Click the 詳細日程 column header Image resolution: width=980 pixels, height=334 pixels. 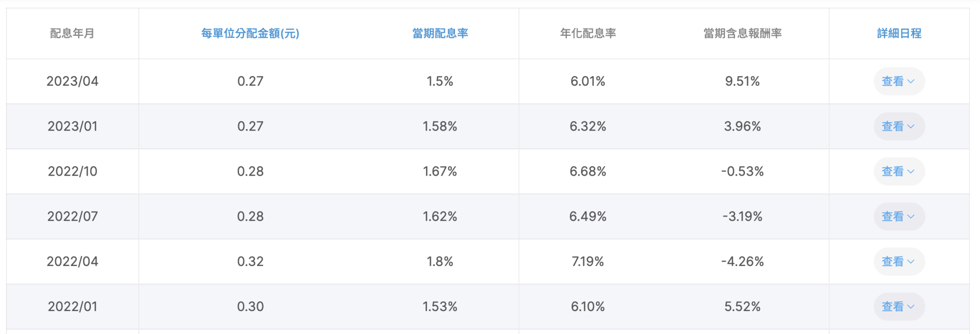click(x=899, y=33)
